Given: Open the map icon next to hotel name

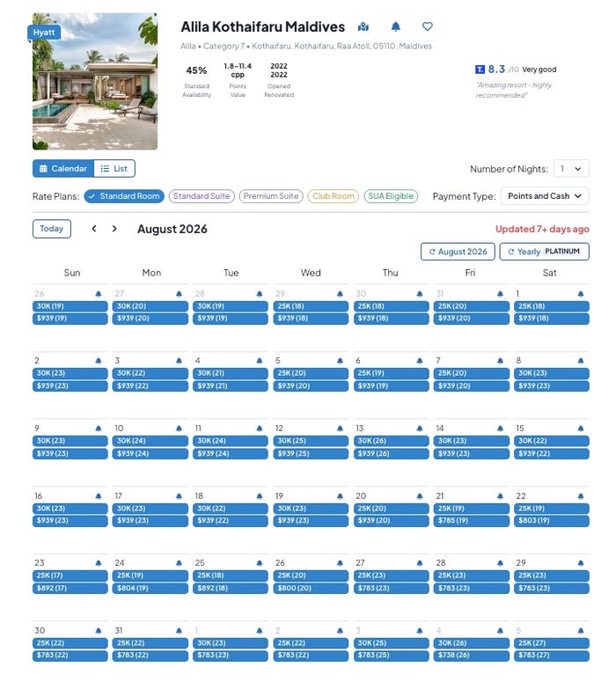Looking at the screenshot, I should [x=363, y=27].
